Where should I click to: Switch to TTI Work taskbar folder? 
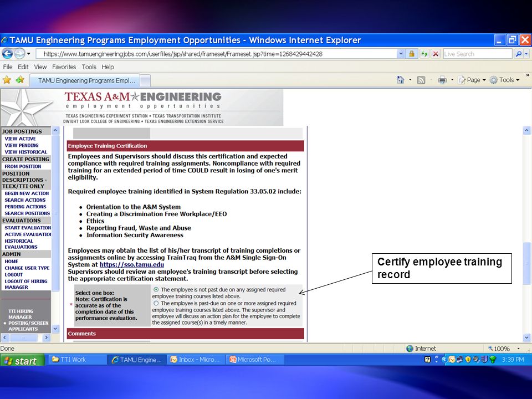[78, 360]
